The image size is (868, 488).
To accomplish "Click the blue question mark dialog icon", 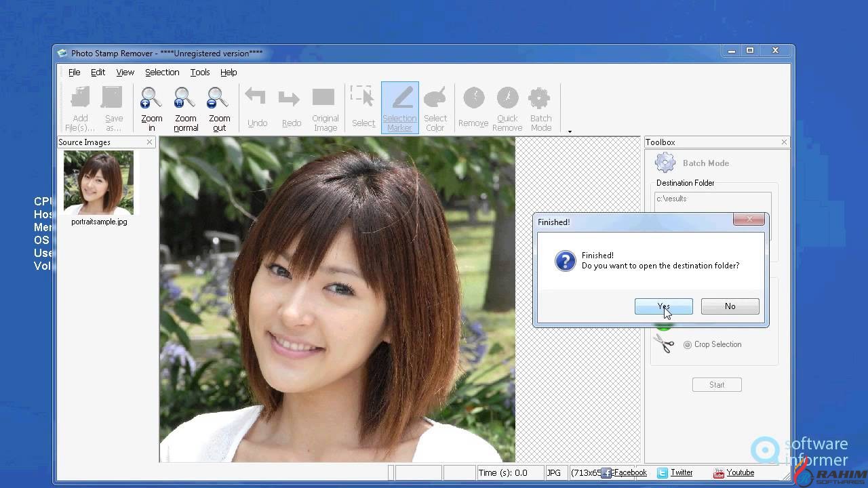I will point(565,261).
